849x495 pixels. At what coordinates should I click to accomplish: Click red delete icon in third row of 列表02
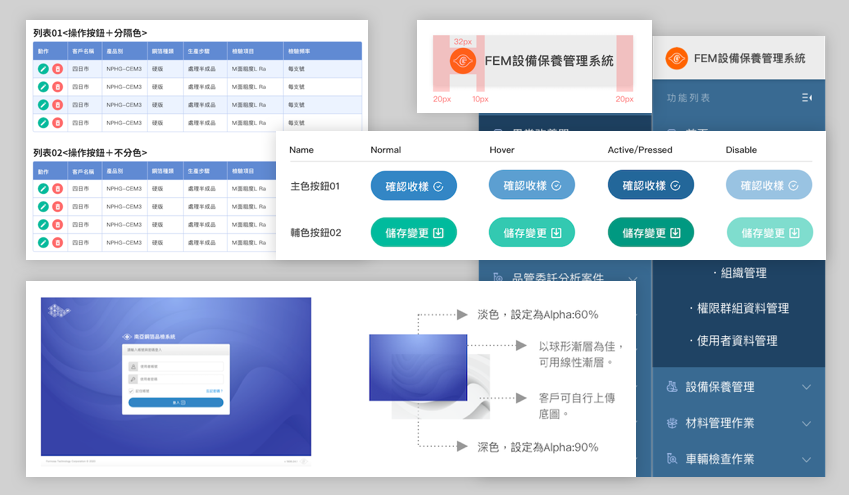pos(57,224)
